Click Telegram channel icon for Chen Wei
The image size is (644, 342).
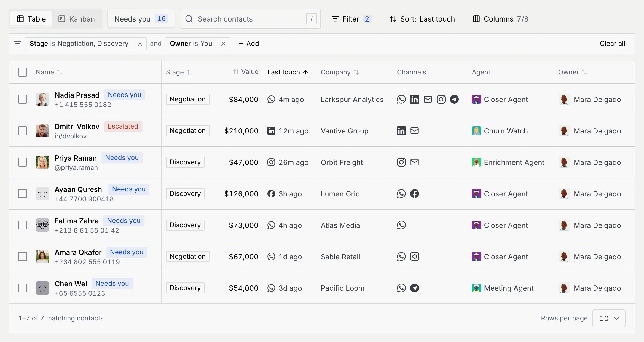pyautogui.click(x=414, y=288)
